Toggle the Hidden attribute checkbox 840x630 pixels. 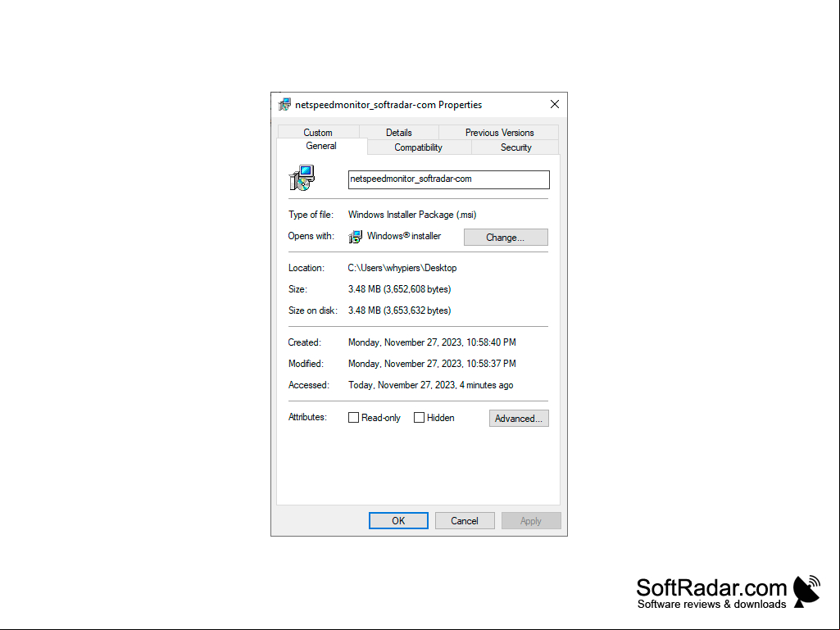[419, 417]
